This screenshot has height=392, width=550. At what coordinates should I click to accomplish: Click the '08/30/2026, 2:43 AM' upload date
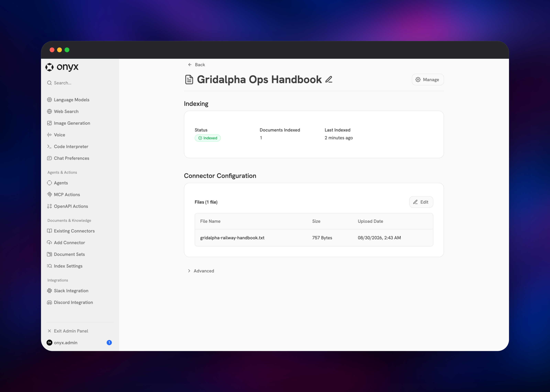click(379, 238)
